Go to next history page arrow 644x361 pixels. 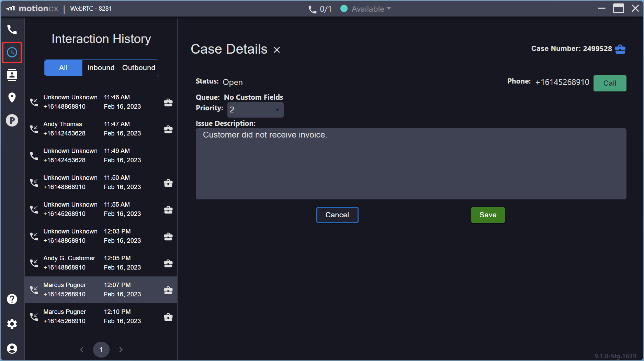(121, 350)
